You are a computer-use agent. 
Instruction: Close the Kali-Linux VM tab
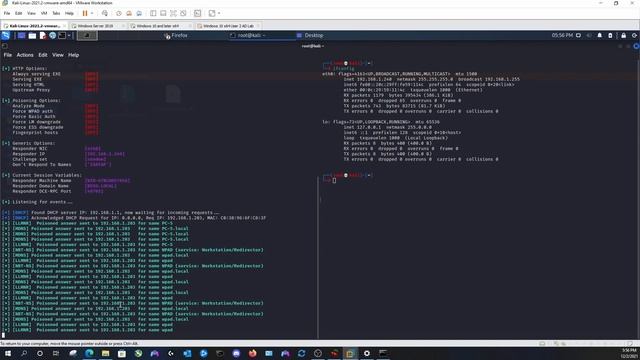tap(64, 26)
